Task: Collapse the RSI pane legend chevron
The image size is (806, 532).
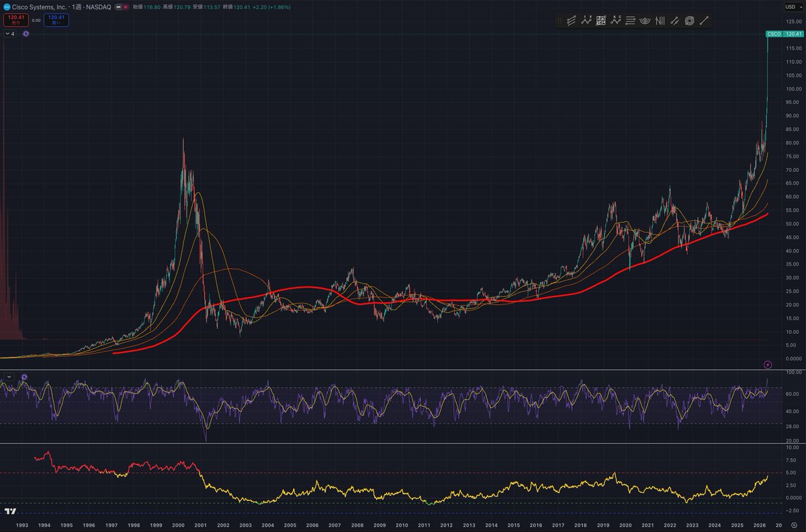Action: pyautogui.click(x=9, y=378)
